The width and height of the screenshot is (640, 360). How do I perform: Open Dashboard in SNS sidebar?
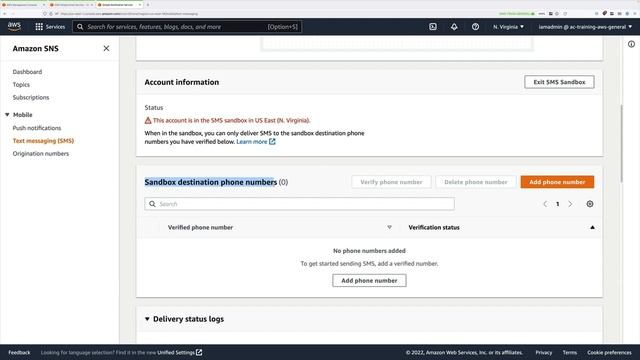click(27, 72)
